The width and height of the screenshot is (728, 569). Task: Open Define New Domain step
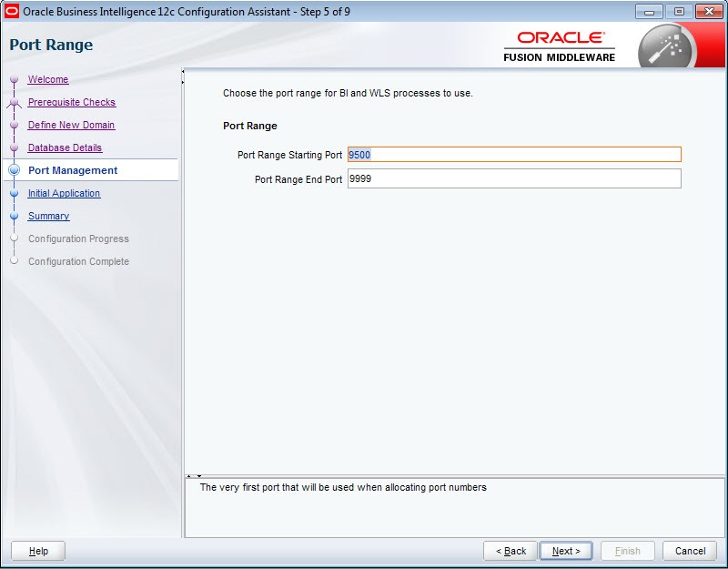[71, 125]
